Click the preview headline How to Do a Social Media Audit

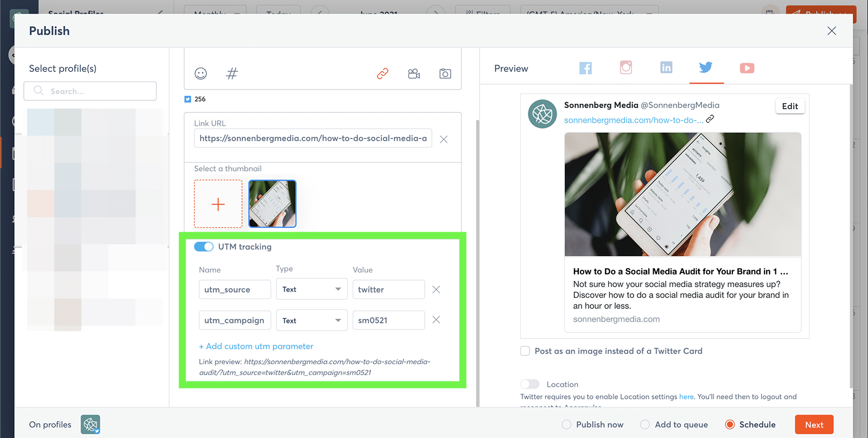pos(680,271)
